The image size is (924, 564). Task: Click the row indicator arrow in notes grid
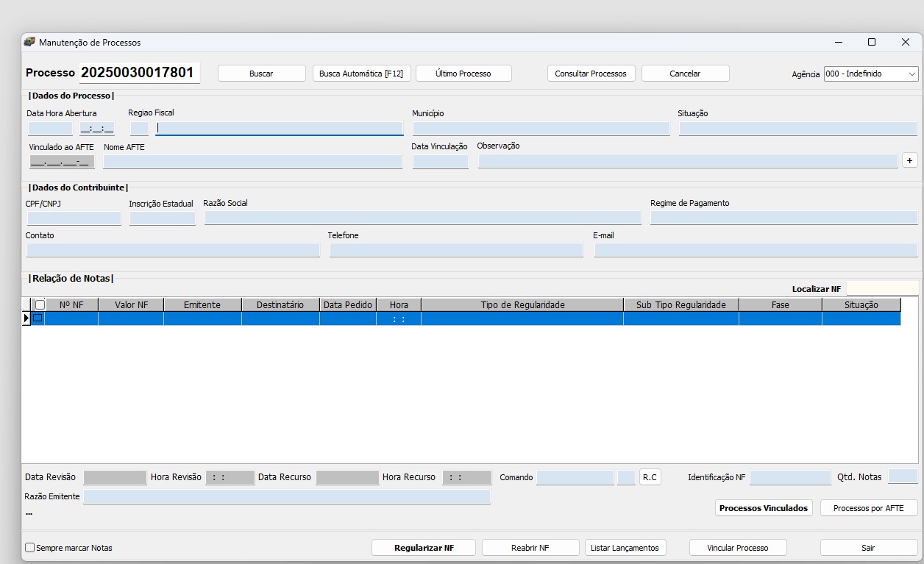(26, 318)
